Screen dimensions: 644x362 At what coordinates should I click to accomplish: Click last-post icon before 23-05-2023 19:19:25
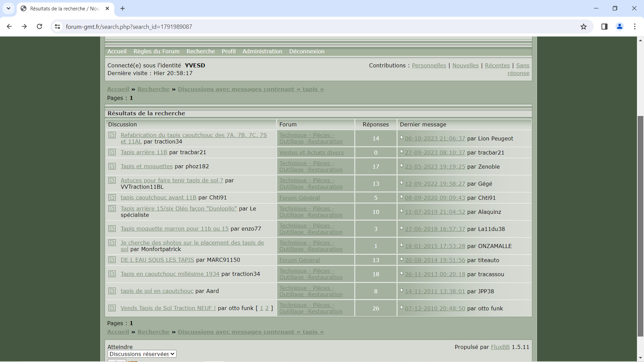pyautogui.click(x=401, y=166)
